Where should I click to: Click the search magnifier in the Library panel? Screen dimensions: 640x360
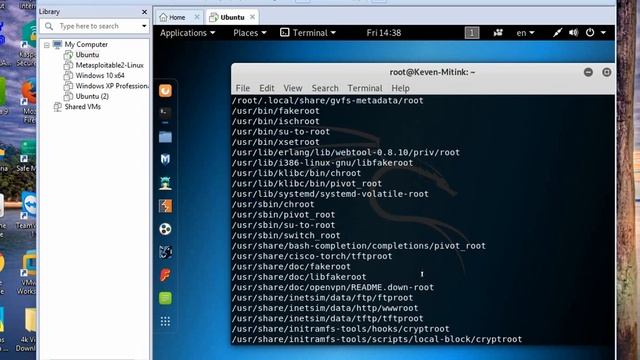(x=49, y=26)
